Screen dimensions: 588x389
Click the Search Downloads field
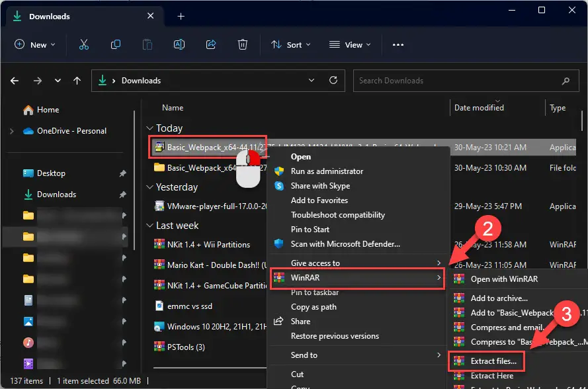point(466,81)
